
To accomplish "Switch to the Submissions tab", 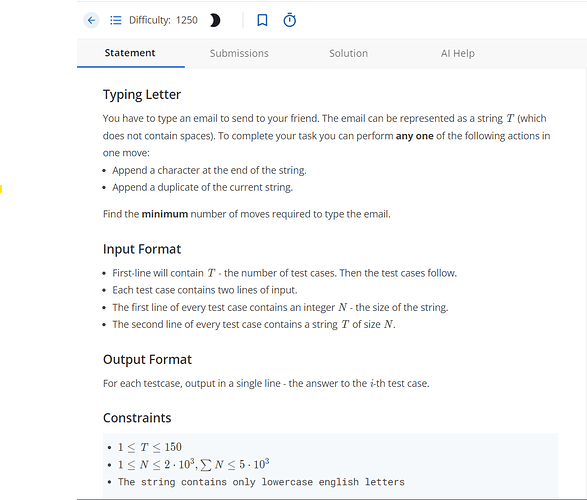I will click(x=239, y=53).
